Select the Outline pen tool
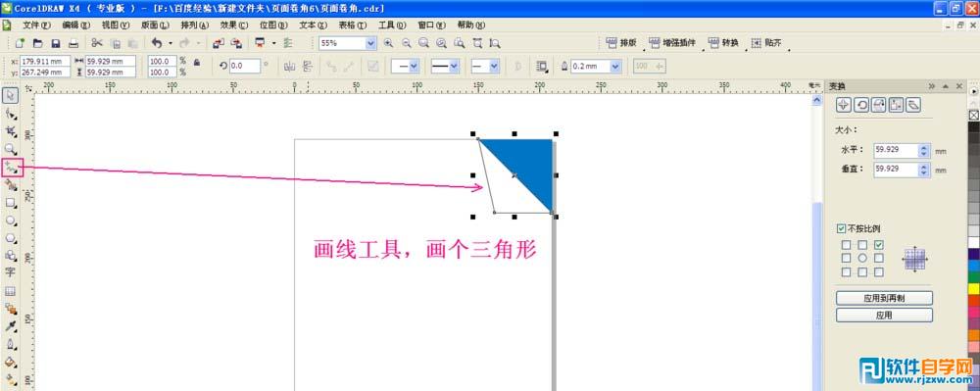 (x=11, y=344)
